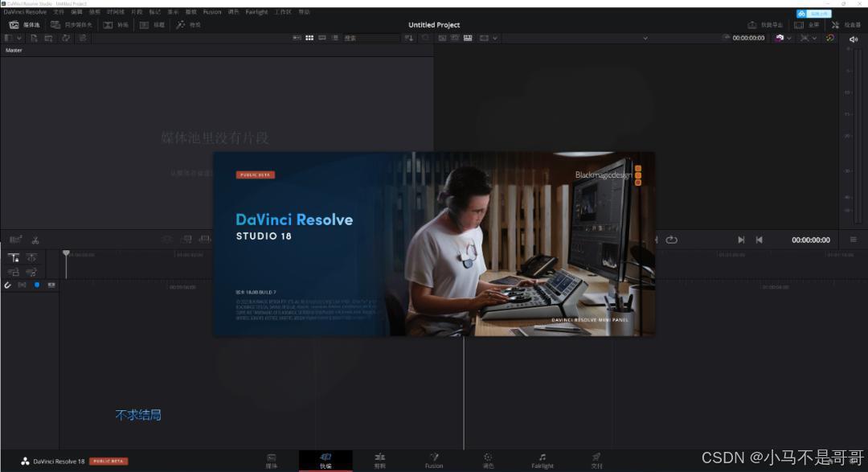Jump to next clip button
This screenshot has height=472, width=868.
click(741, 240)
